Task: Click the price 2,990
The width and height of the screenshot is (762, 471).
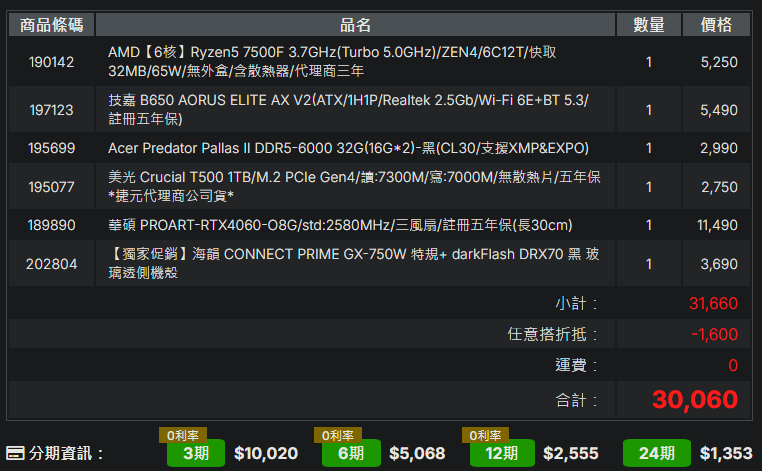Action: [719, 148]
